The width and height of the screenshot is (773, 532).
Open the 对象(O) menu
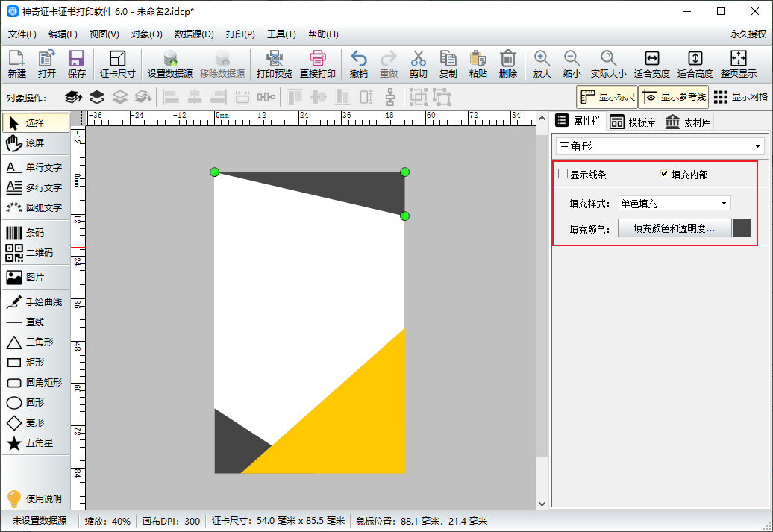coord(146,34)
